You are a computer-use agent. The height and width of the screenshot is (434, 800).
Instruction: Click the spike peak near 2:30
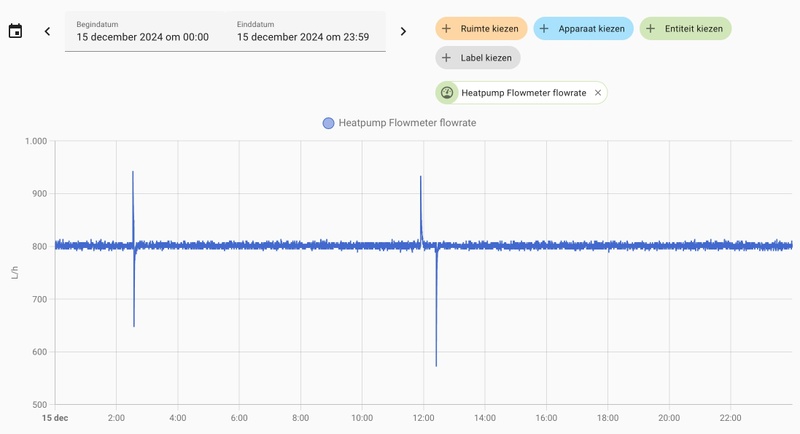(133, 172)
